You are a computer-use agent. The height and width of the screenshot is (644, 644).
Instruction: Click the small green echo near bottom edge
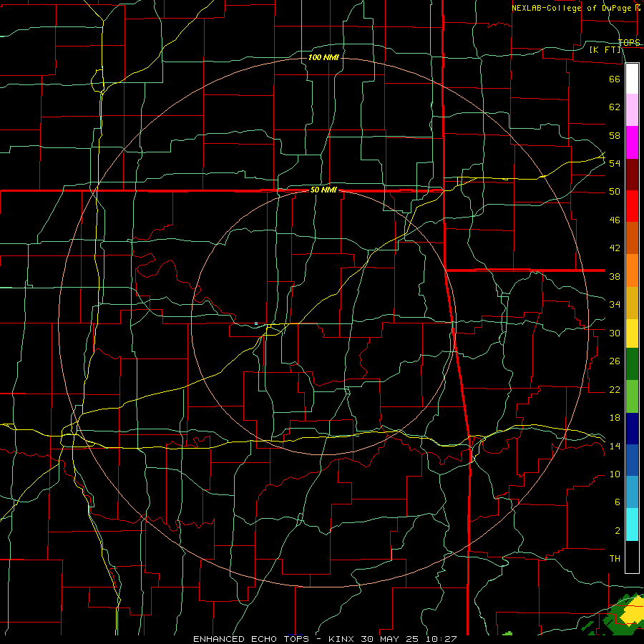pos(507,634)
